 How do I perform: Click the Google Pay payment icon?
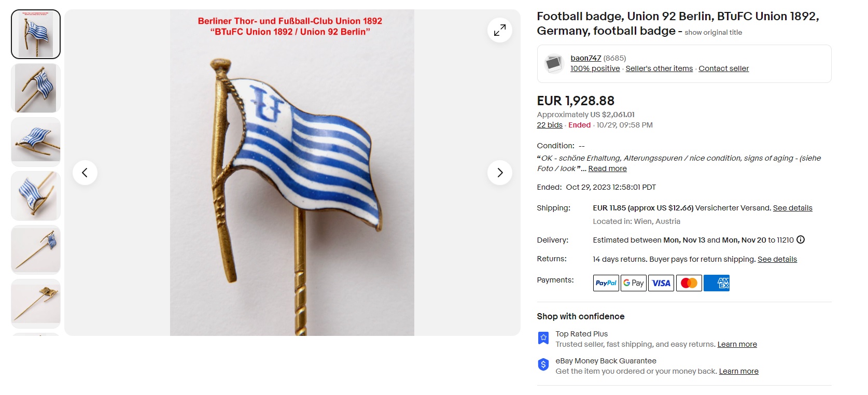point(633,283)
